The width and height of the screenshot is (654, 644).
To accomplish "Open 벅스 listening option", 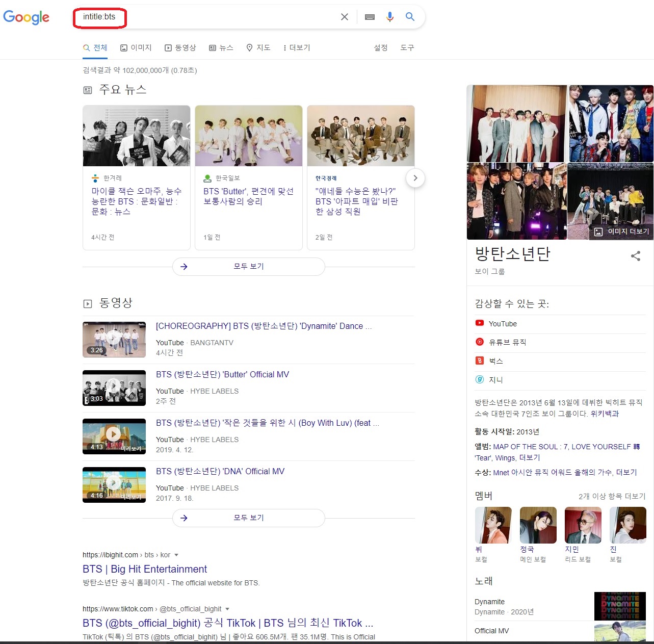I will (560, 361).
